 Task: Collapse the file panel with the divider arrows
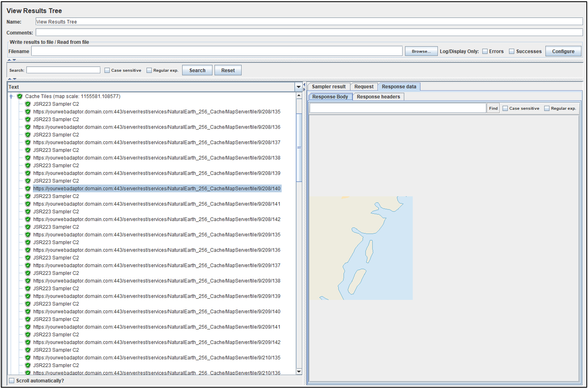point(12,60)
